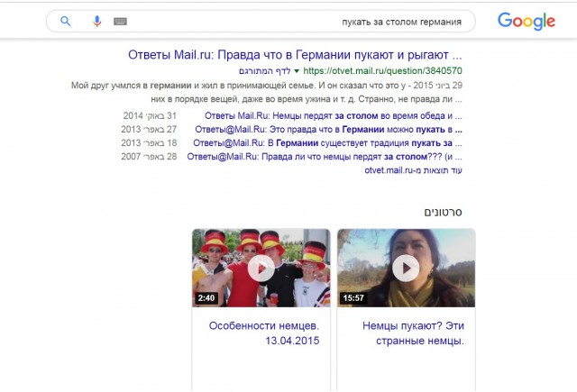
Task: Click the date '2014 באוק׳ 31'
Action: pyautogui.click(x=150, y=116)
